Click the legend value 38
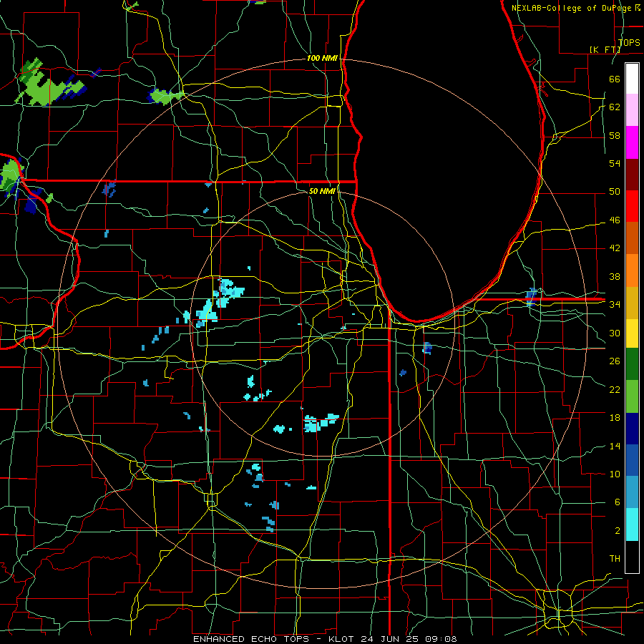644x644 pixels. [x=615, y=276]
